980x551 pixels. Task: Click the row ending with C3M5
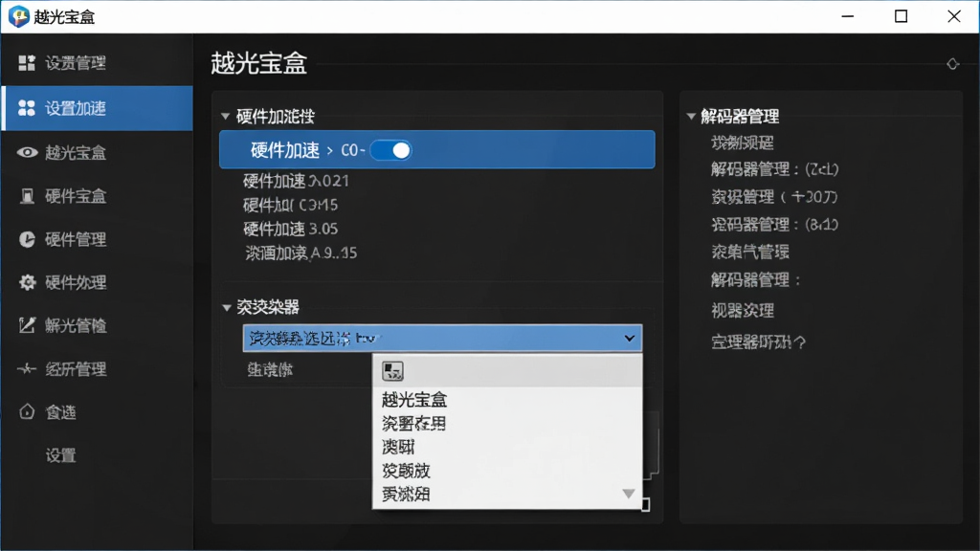290,205
